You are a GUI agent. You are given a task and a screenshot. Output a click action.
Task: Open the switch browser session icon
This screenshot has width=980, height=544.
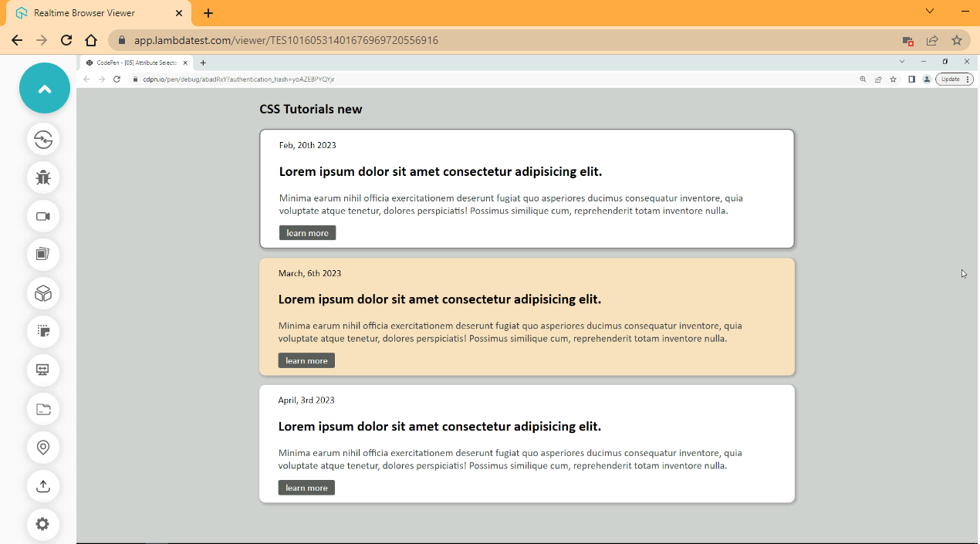click(x=42, y=140)
